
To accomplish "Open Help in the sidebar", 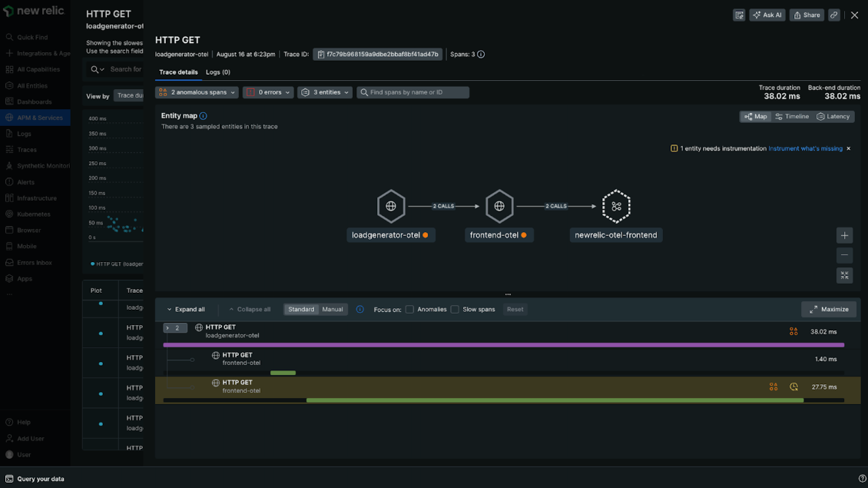I will pos(23,422).
